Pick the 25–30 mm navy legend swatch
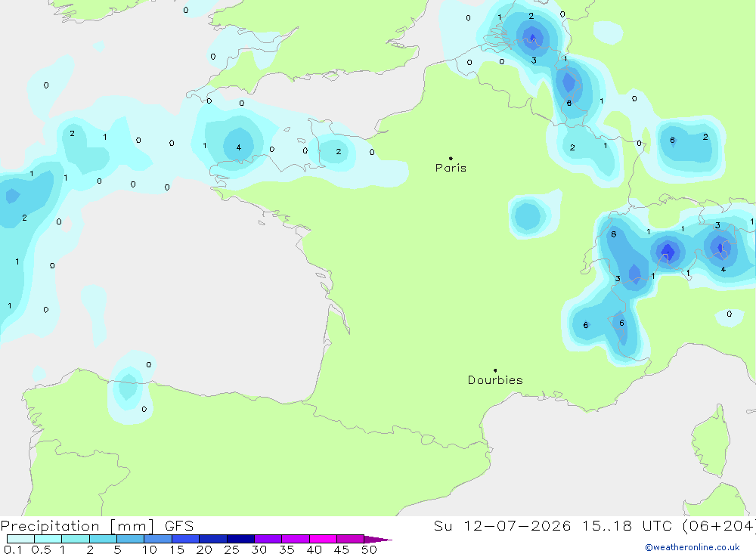The height and width of the screenshot is (554, 756). [x=240, y=539]
